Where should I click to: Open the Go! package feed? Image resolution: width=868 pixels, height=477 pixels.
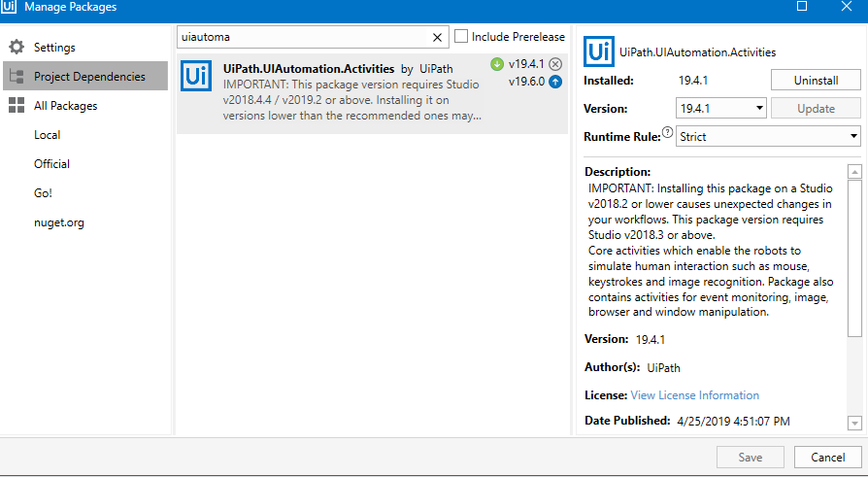coord(43,192)
